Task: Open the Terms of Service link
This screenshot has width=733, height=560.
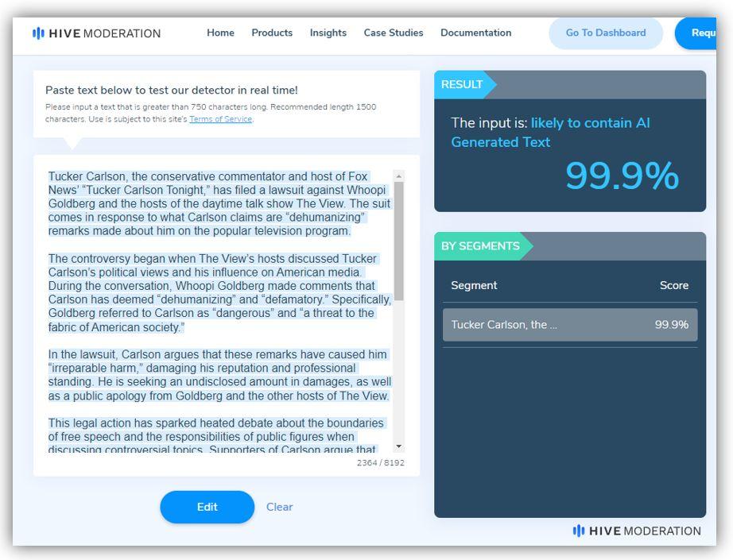Action: point(221,119)
